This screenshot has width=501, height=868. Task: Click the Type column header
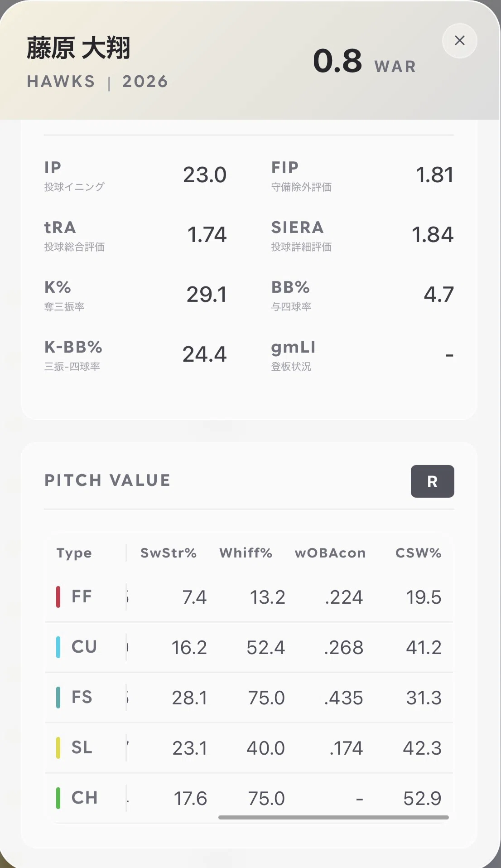coord(74,553)
